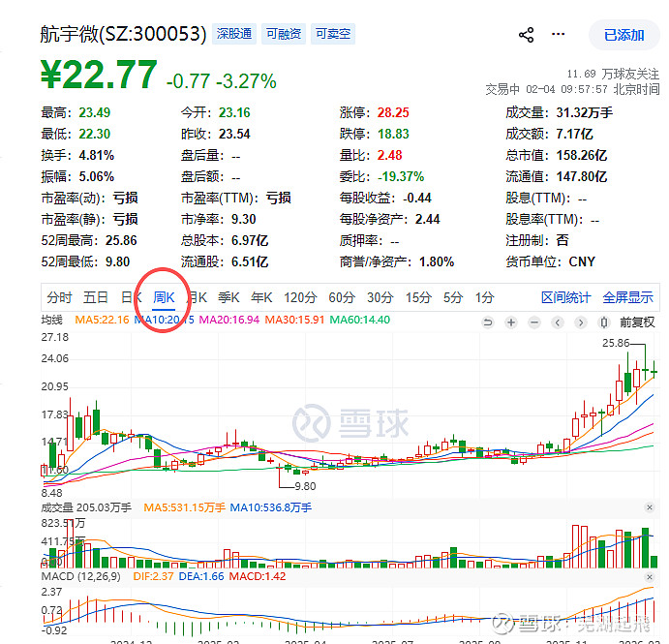
Task: Click the 均线 moving average label
Action: click(x=51, y=320)
